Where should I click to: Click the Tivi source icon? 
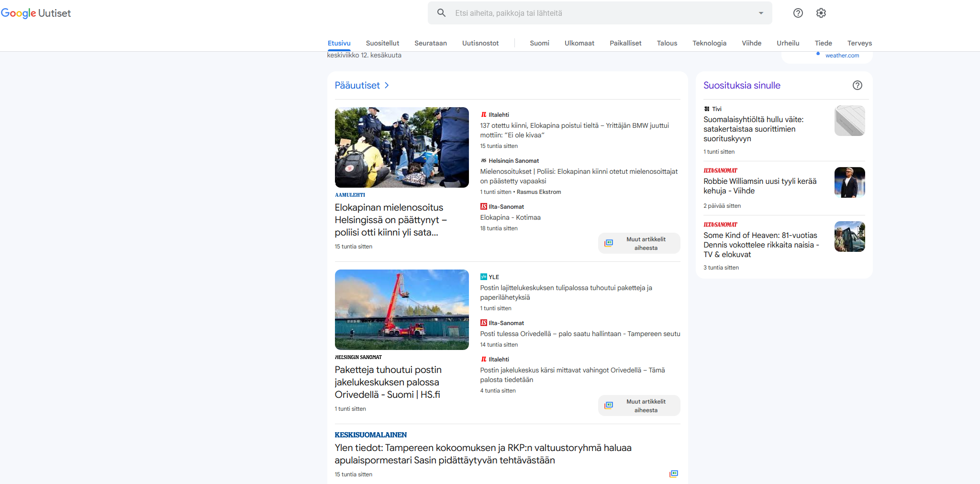click(707, 109)
